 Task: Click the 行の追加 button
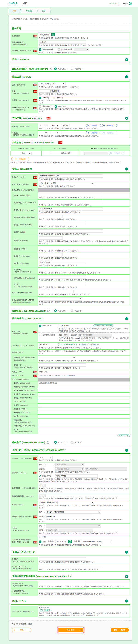point(20,159)
